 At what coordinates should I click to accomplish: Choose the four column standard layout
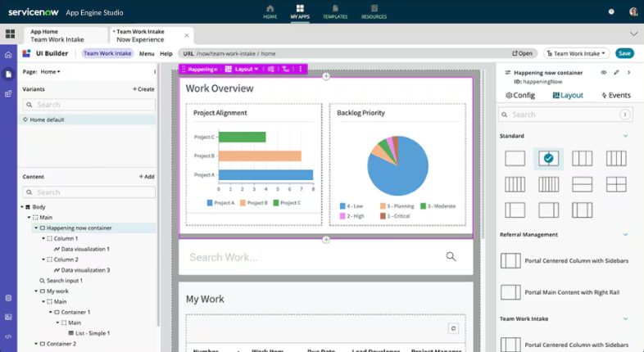coord(616,158)
